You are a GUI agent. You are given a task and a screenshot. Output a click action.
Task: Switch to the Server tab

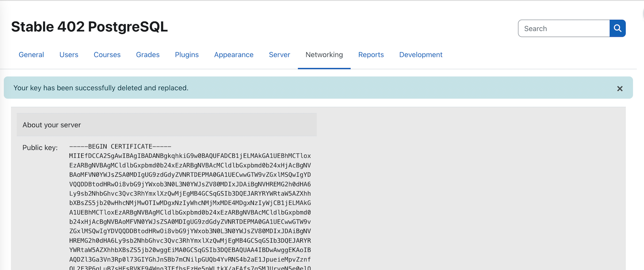280,54
